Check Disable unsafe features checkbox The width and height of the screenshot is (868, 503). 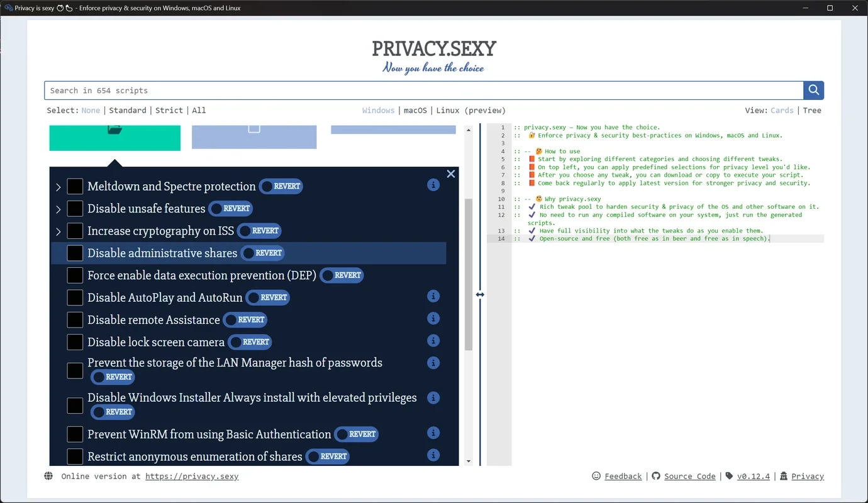coord(75,208)
